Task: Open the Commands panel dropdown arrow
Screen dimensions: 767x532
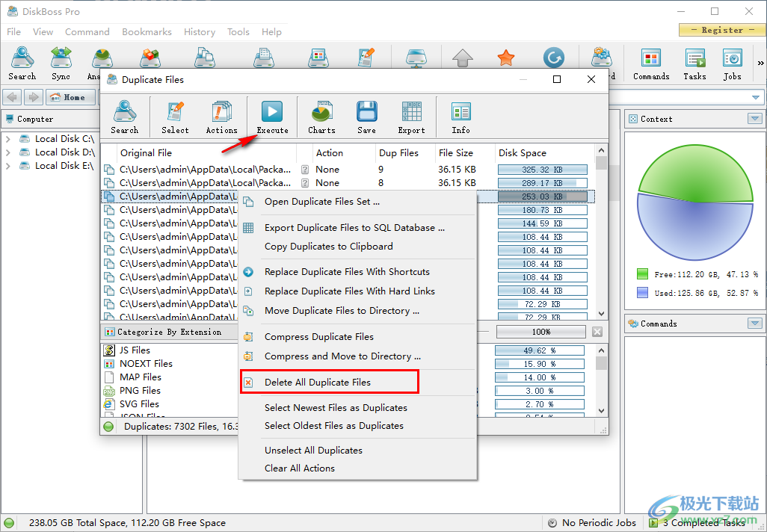Action: (755, 324)
